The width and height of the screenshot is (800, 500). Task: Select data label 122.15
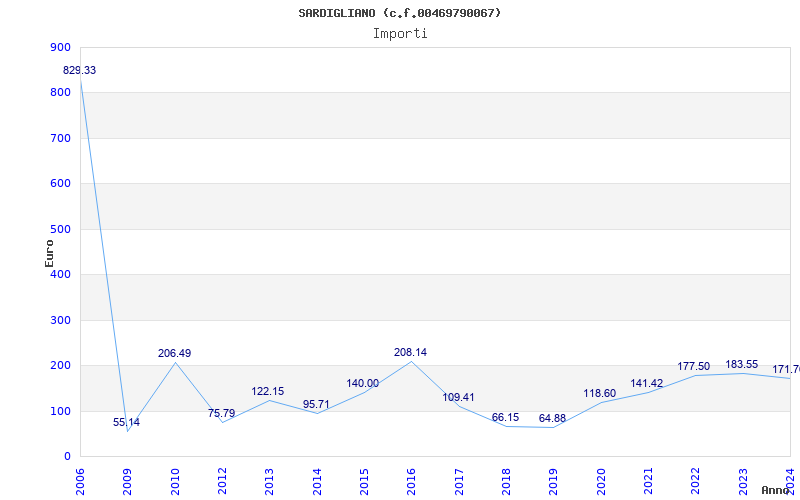point(267,391)
